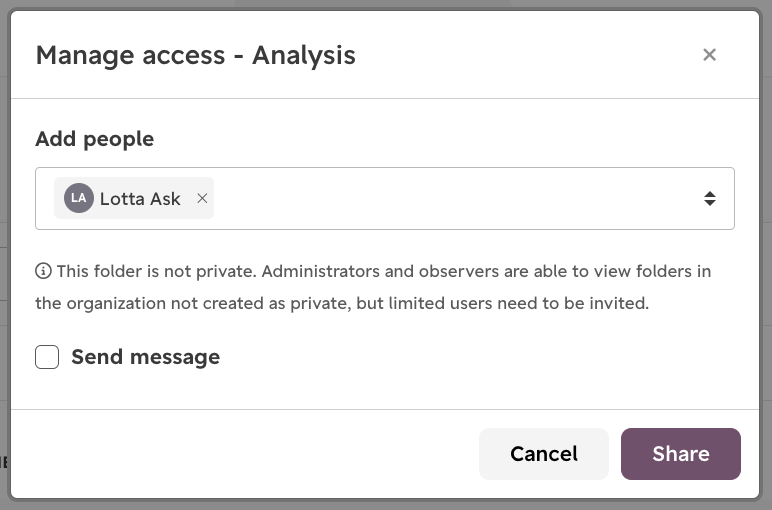This screenshot has height=510, width=772.
Task: Click the Add people heading label
Action: pos(95,139)
